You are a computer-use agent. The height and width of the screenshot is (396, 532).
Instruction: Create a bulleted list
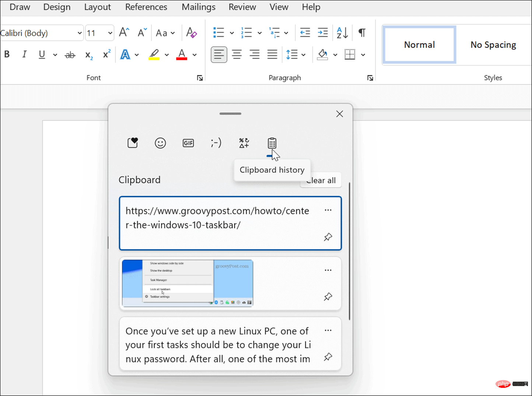pos(219,32)
